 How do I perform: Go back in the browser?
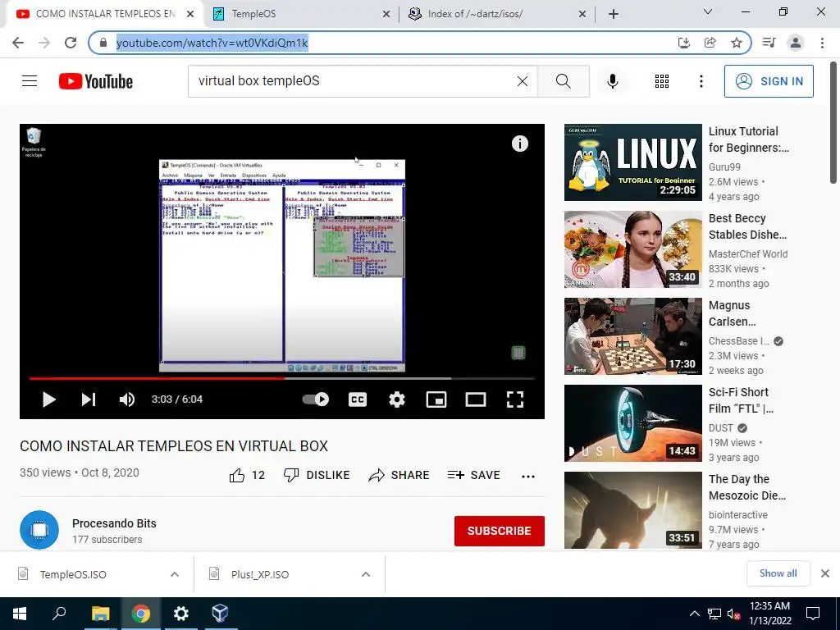click(x=18, y=43)
